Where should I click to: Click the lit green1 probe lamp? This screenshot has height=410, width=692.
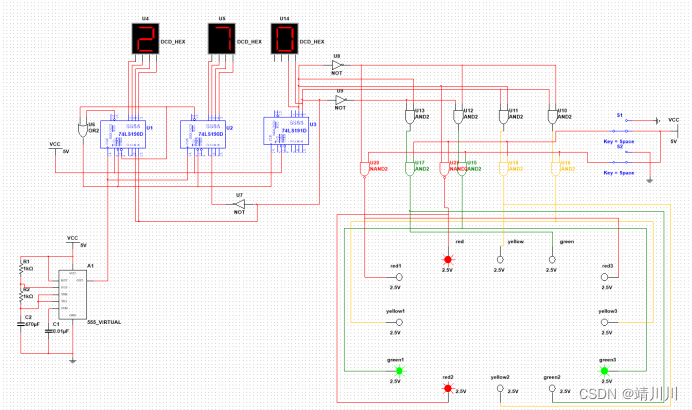pyautogui.click(x=399, y=371)
